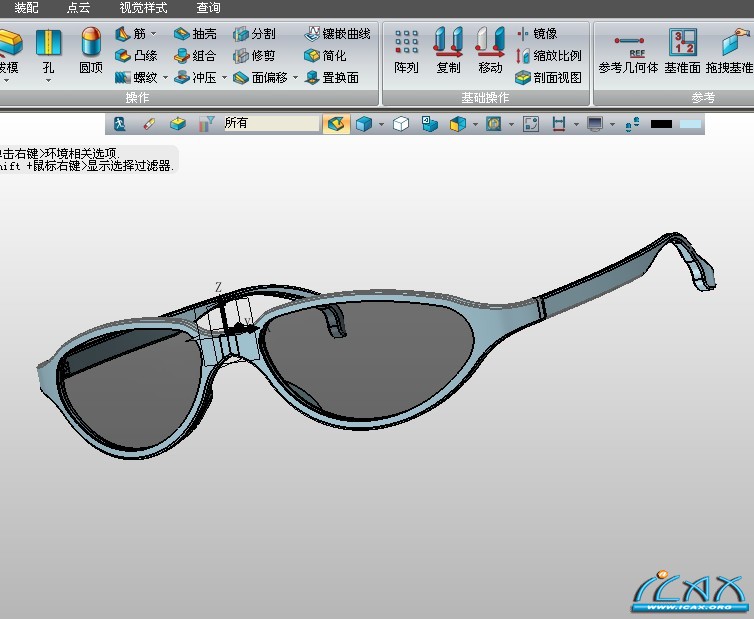
Task: Expand the 筋 (Rib) dropdown arrow
Action: tap(153, 34)
